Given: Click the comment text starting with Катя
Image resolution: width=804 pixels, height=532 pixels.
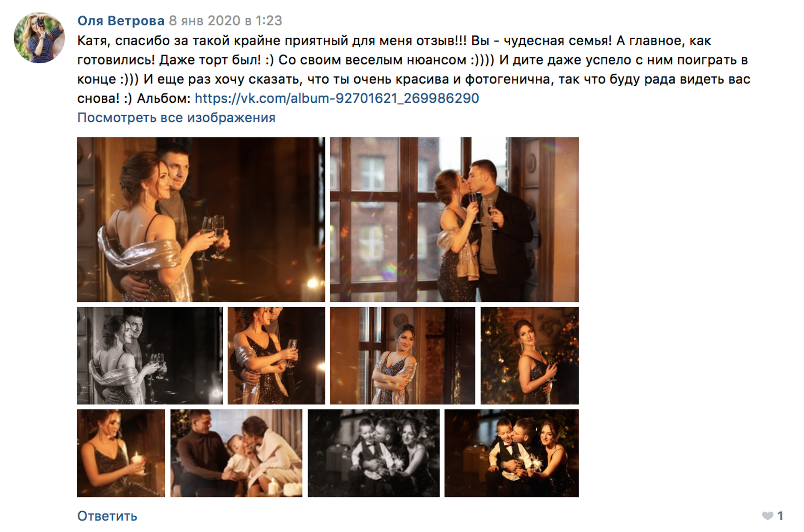Looking at the screenshot, I should pos(414,69).
